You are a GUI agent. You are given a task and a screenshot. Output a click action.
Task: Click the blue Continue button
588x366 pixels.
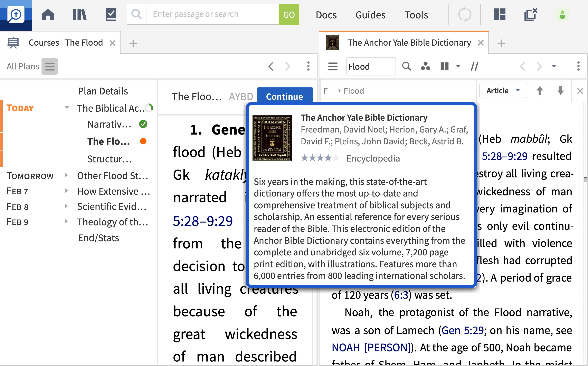click(285, 97)
